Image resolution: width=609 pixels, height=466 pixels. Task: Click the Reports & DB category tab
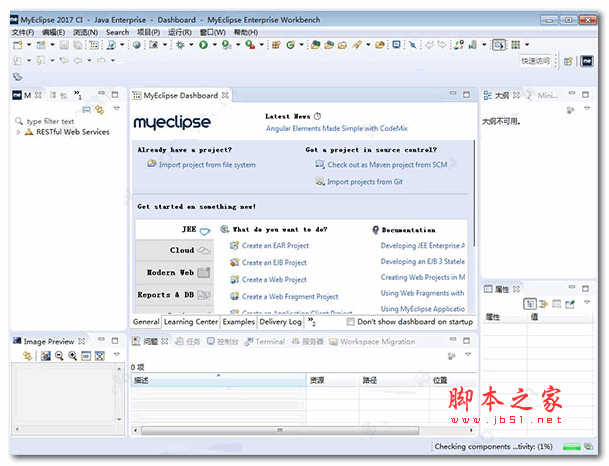point(174,295)
